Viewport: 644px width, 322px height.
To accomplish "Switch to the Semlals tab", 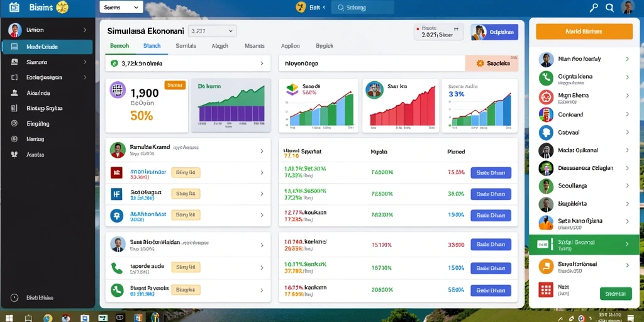I will click(186, 46).
